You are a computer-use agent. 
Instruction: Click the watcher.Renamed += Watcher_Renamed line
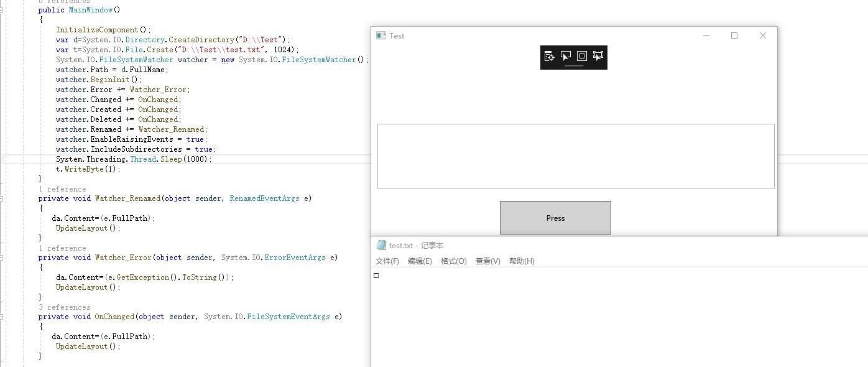click(x=132, y=129)
